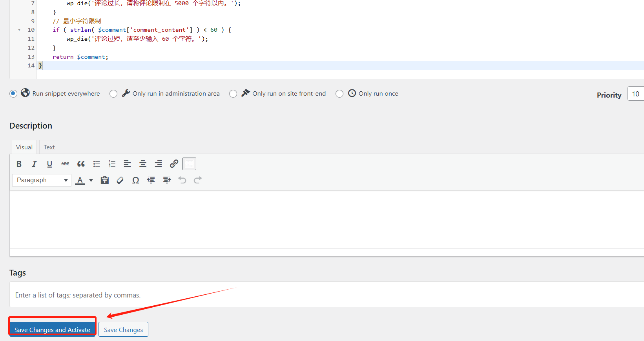Switch to the Text editor tab
The height and width of the screenshot is (341, 644).
[x=49, y=147]
